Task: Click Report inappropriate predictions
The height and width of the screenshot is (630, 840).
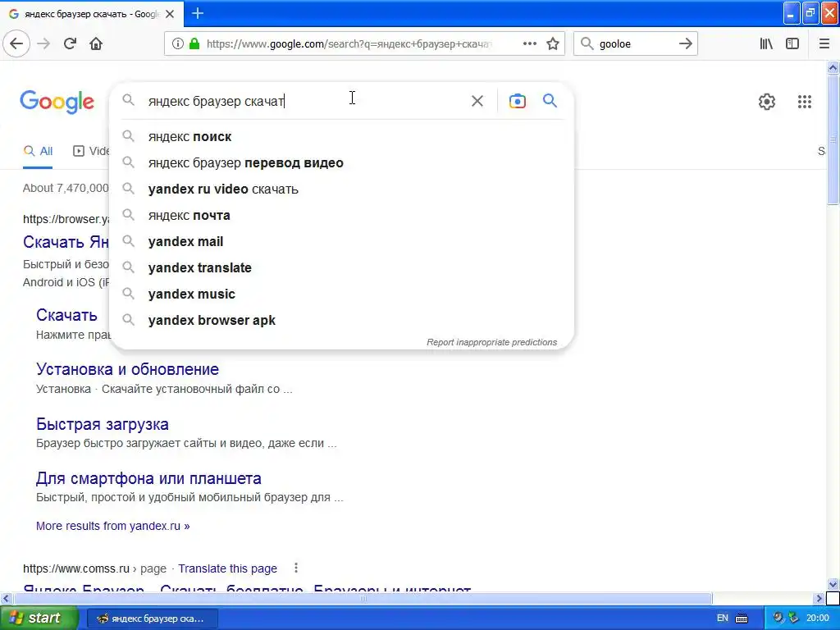Action: point(492,342)
